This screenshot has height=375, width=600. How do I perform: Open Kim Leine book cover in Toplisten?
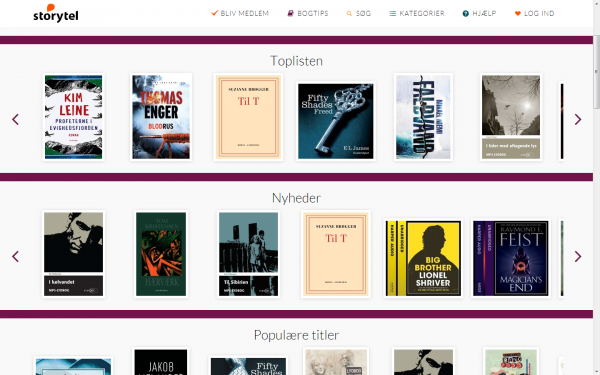73,117
